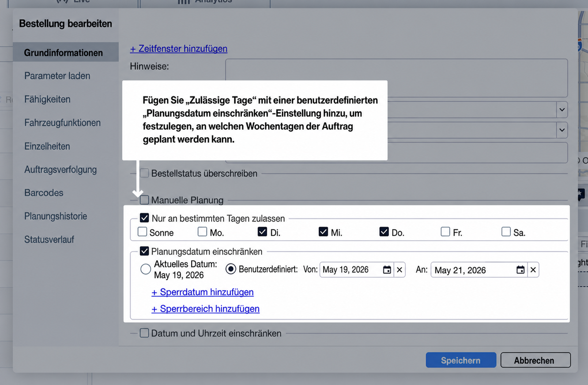
Task: Uncheck the Di. day checkbox
Action: pos(262,232)
